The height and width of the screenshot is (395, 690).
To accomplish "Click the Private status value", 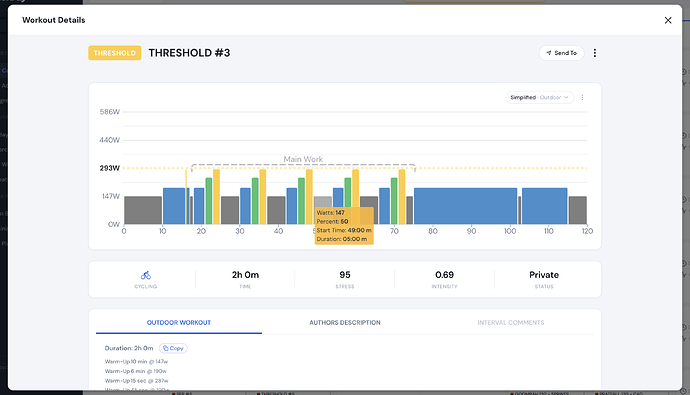I will (x=544, y=275).
